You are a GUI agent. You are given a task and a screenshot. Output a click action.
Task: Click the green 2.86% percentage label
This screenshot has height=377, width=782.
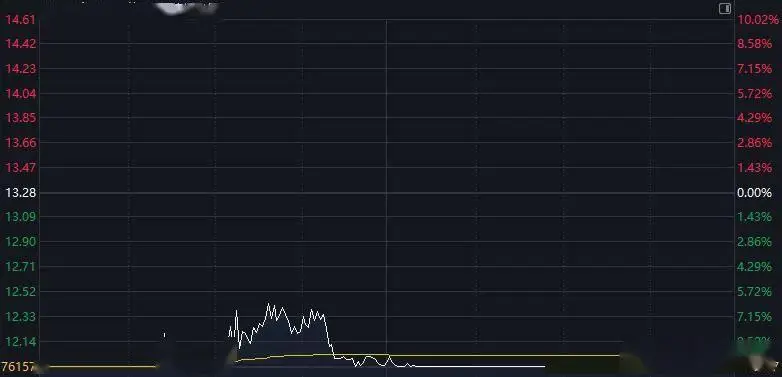pos(755,242)
